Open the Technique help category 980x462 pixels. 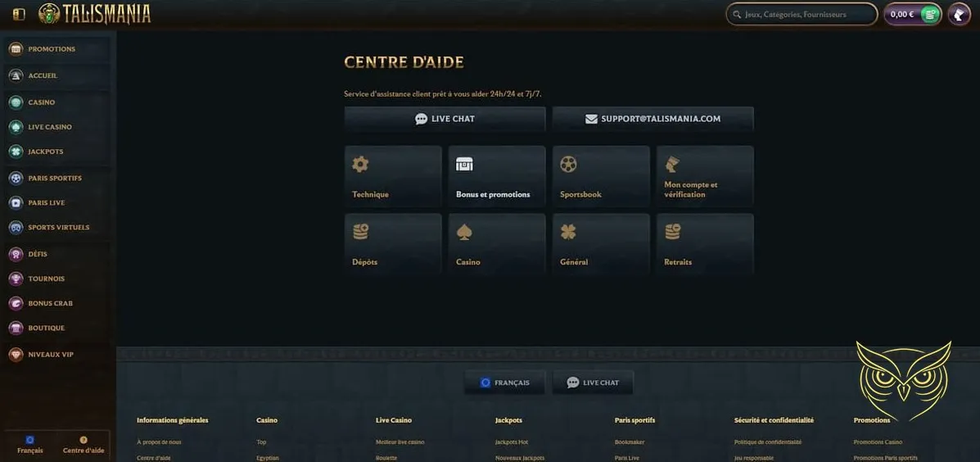[x=393, y=175]
